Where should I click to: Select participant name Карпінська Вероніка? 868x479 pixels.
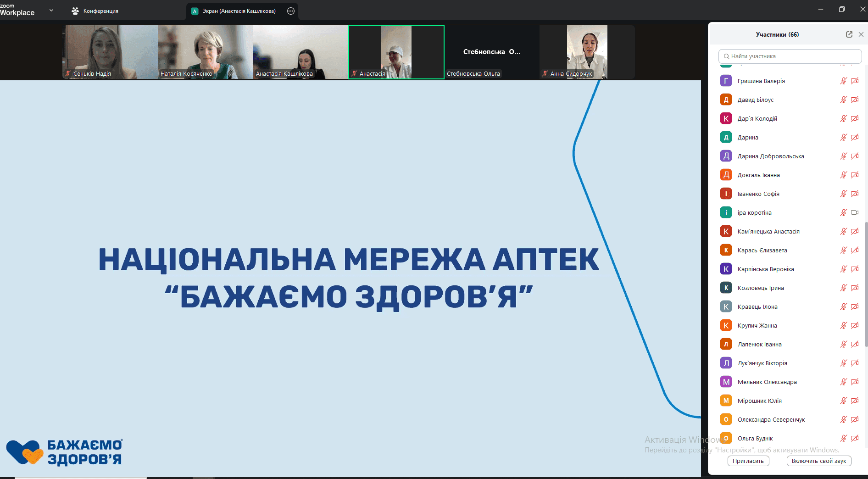click(766, 269)
